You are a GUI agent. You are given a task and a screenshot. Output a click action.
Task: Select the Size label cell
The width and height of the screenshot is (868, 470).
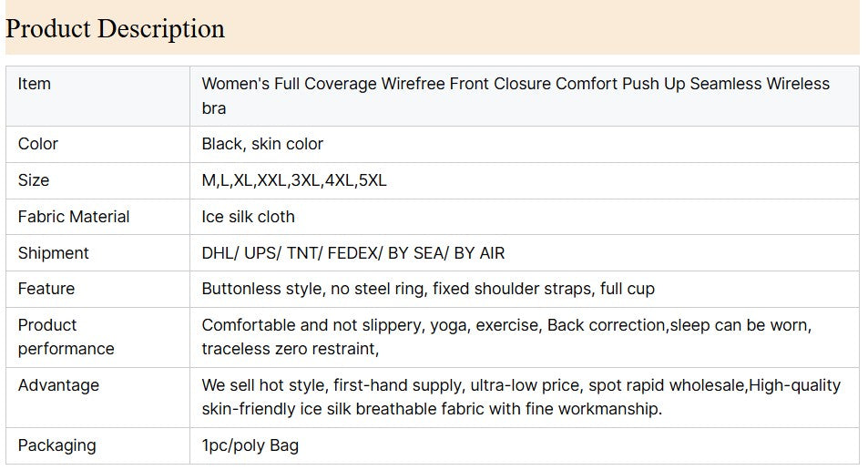(x=34, y=180)
